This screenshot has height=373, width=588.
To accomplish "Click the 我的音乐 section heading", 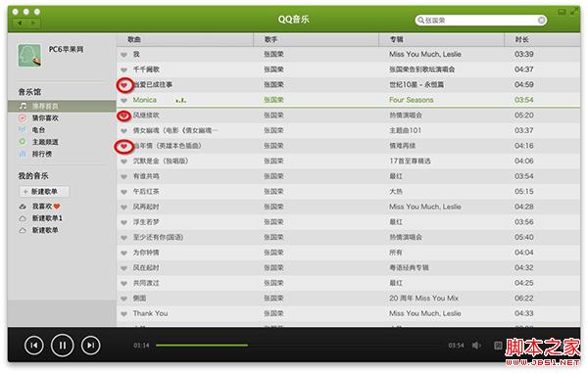I will click(33, 175).
